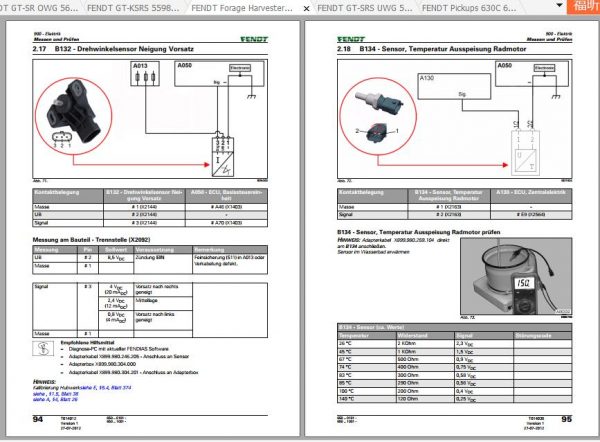Click "Empfohlene Hilfsmittel" heading

[x=87, y=343]
